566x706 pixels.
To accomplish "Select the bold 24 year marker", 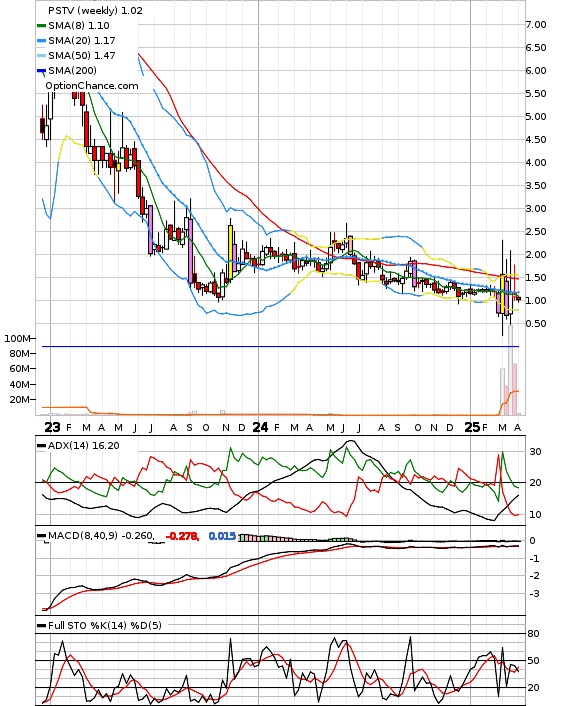I will 260,427.
